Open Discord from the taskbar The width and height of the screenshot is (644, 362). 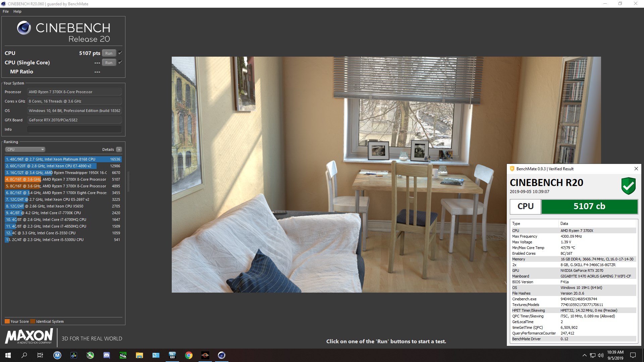pyautogui.click(x=107, y=355)
